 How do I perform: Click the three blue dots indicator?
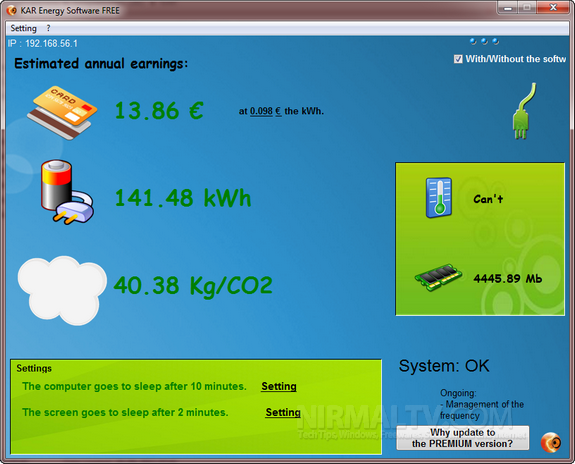[x=484, y=41]
